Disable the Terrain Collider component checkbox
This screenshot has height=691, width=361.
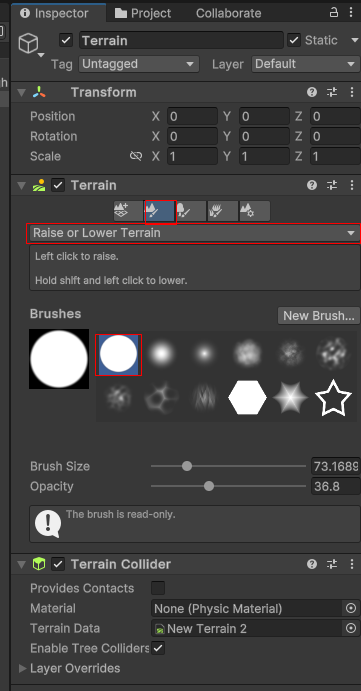[x=58, y=564]
